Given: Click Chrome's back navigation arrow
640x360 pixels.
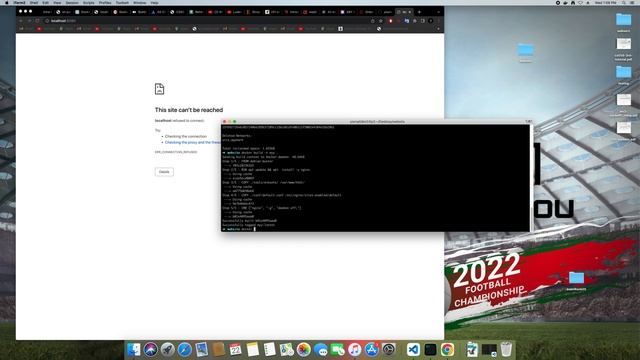Looking at the screenshot, I should 21,21.
